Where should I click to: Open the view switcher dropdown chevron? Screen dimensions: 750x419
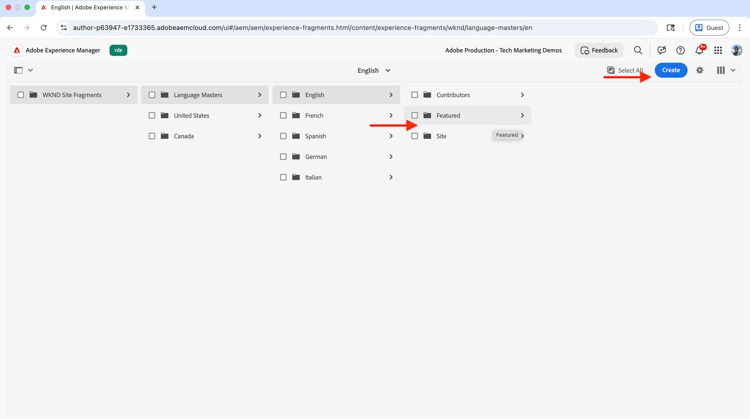pos(733,70)
